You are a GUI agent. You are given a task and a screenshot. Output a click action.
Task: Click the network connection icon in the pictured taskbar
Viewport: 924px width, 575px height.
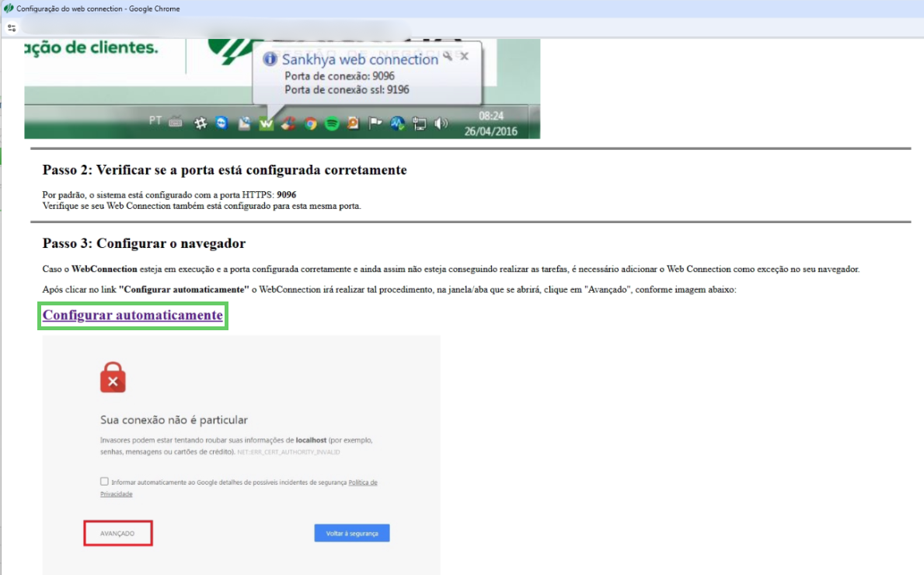[x=419, y=123]
